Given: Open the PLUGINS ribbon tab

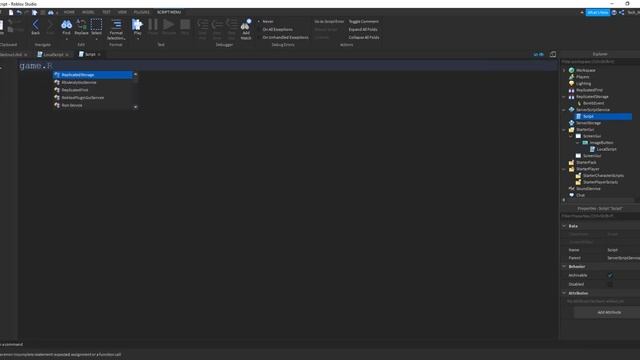Looking at the screenshot, I should click(142, 12).
